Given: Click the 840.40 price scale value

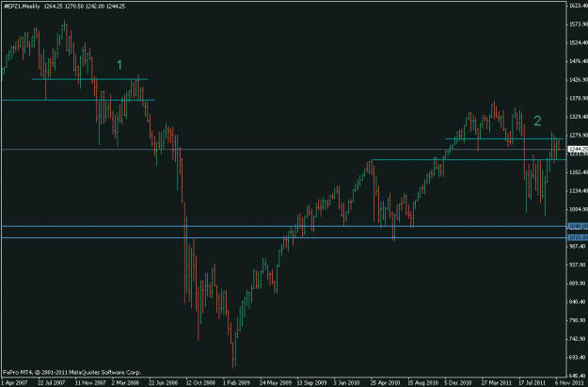Looking at the screenshot, I should (x=579, y=302).
